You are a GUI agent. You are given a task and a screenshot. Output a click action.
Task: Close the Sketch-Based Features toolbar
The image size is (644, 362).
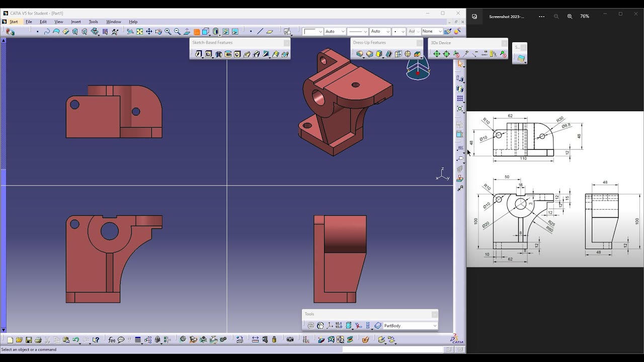[286, 43]
